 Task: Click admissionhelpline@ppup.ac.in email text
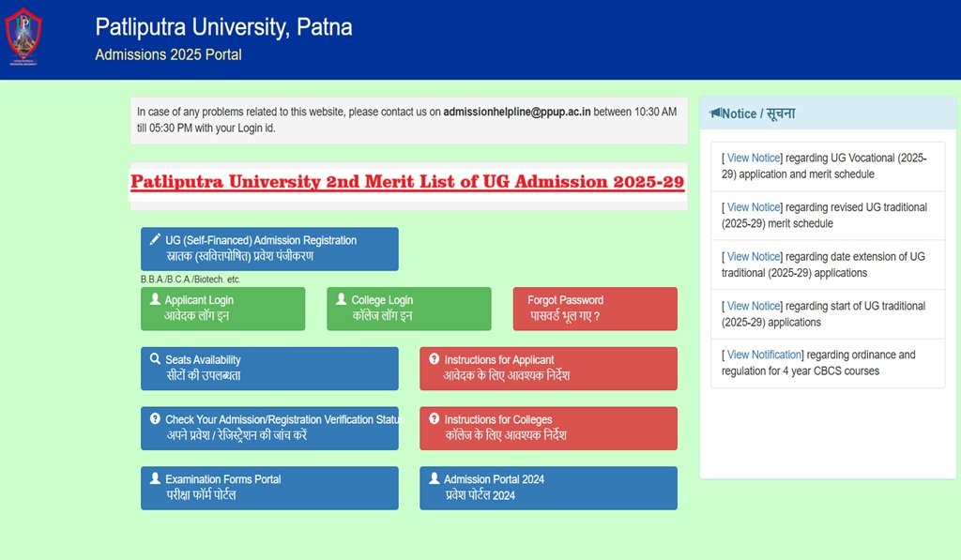[x=517, y=112]
